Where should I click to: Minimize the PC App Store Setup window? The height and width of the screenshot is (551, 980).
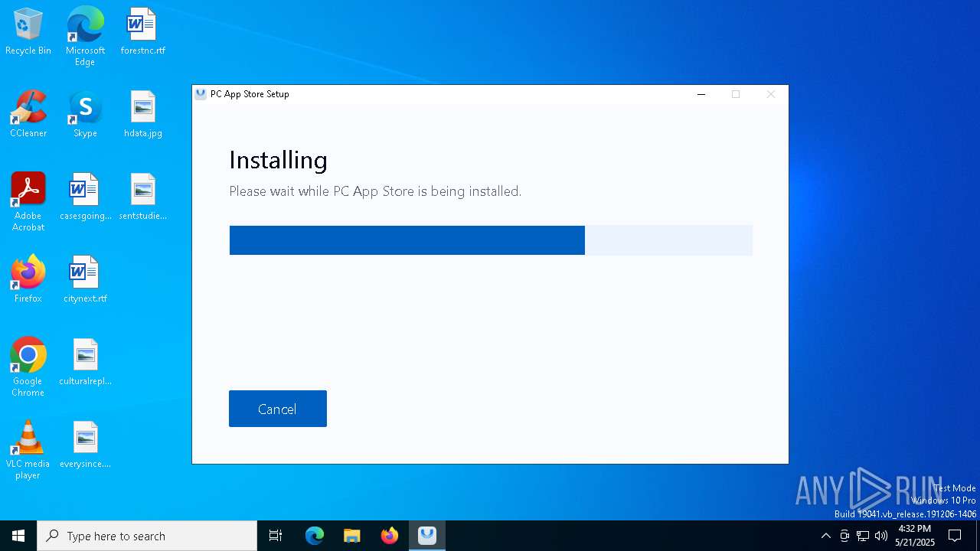pyautogui.click(x=701, y=94)
